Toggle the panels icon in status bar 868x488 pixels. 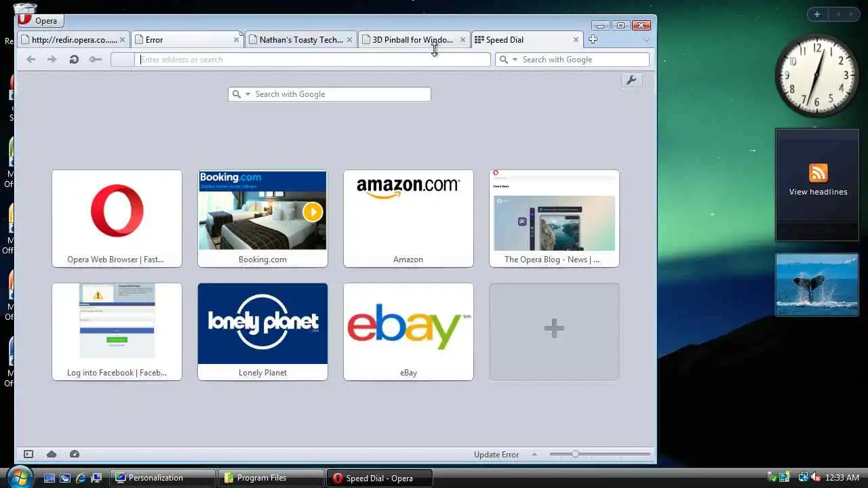28,454
